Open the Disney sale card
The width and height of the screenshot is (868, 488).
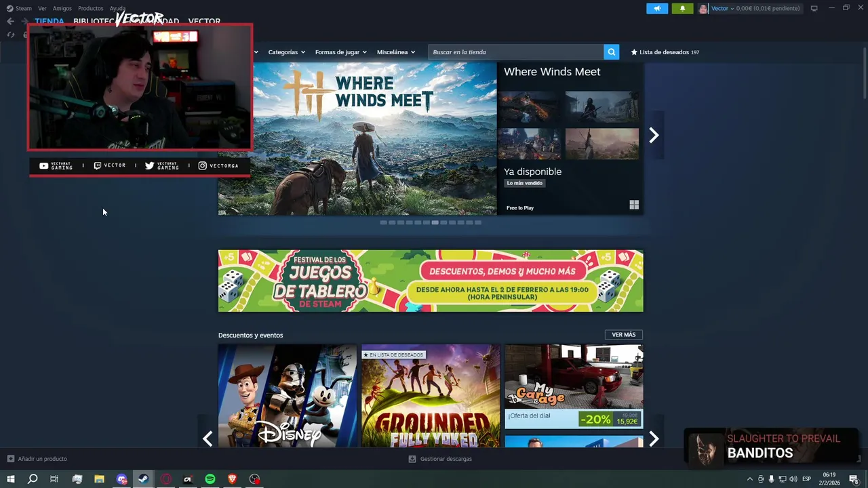pos(288,396)
